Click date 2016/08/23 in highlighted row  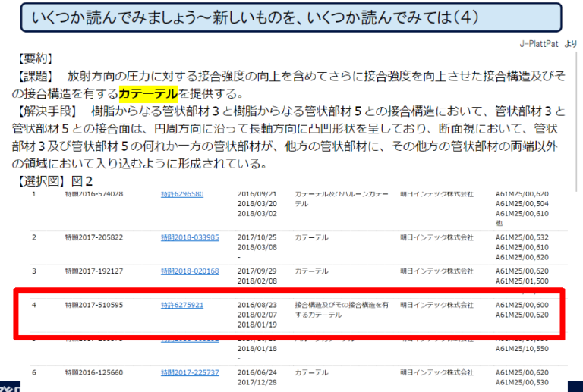pyautogui.click(x=257, y=305)
